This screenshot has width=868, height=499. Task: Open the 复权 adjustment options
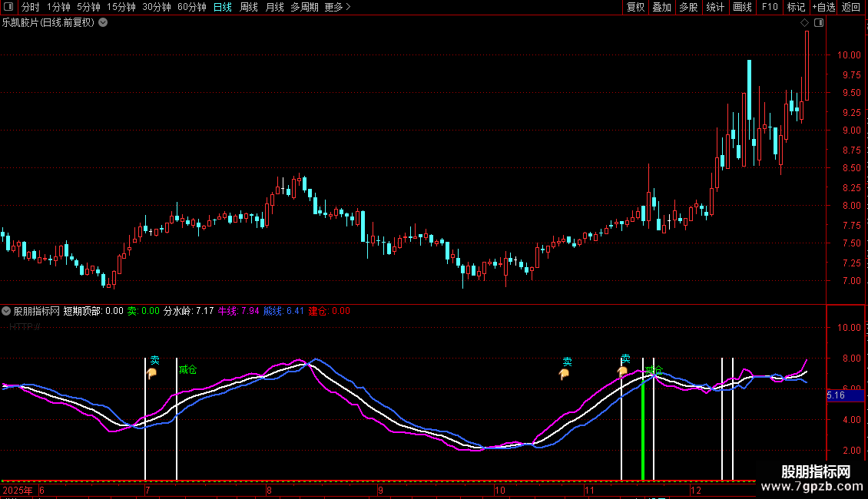[x=635, y=7]
